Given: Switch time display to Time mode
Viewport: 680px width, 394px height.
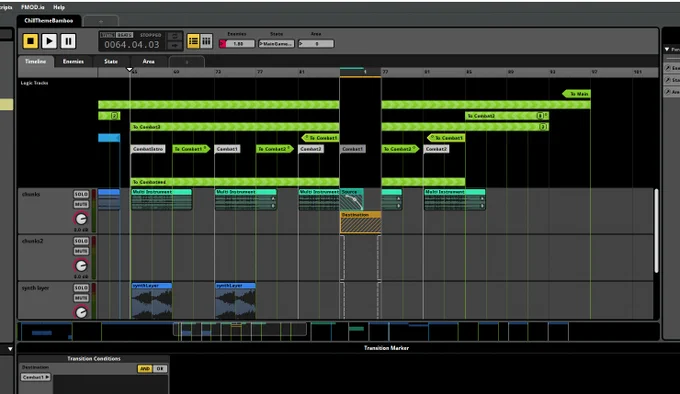Looking at the screenshot, I should click(x=107, y=35).
